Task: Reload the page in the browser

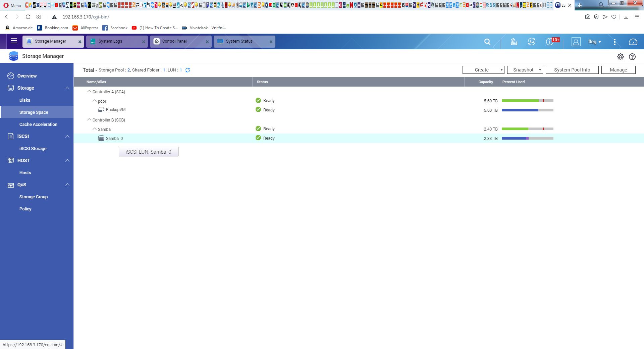Action: coord(28,17)
